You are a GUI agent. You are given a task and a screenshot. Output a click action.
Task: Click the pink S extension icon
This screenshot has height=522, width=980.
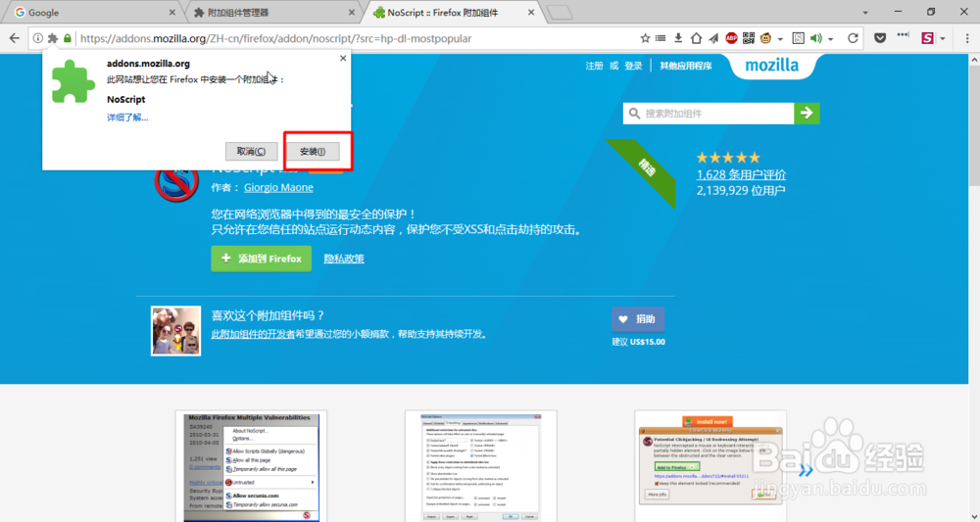click(927, 39)
